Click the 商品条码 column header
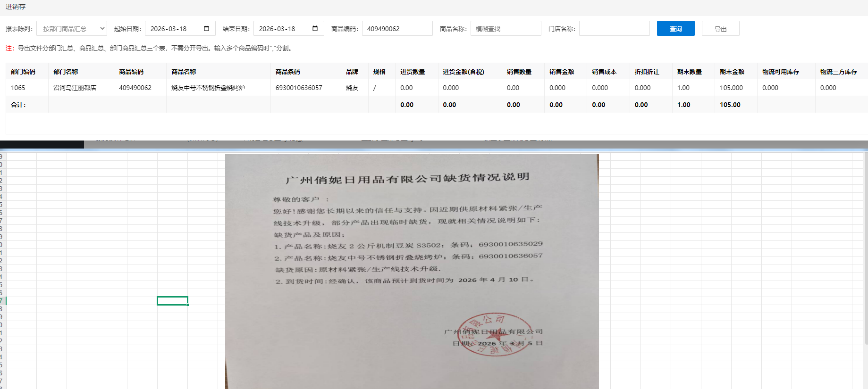The height and width of the screenshot is (389, 868). [288, 72]
